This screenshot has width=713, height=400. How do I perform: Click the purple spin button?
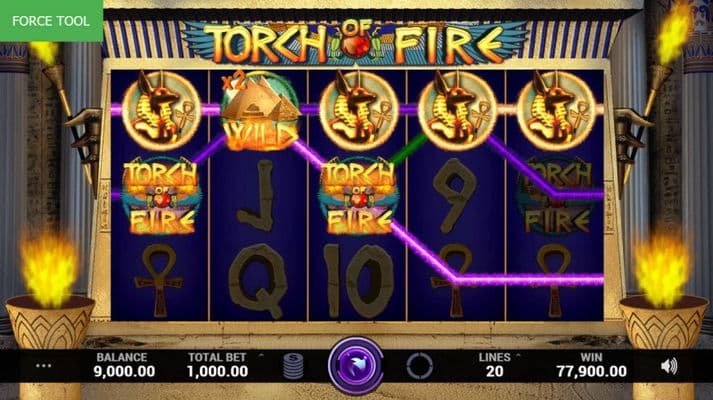pos(355,365)
